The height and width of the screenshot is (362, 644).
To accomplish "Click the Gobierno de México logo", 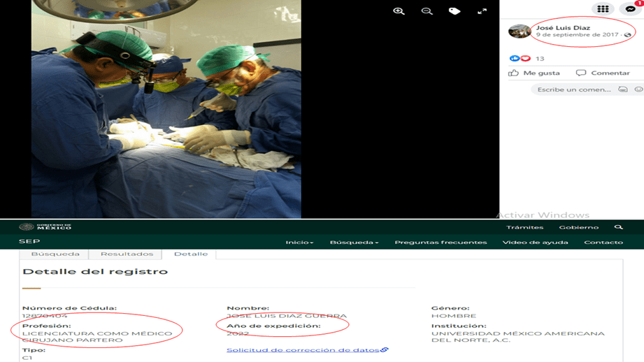I will 45,227.
